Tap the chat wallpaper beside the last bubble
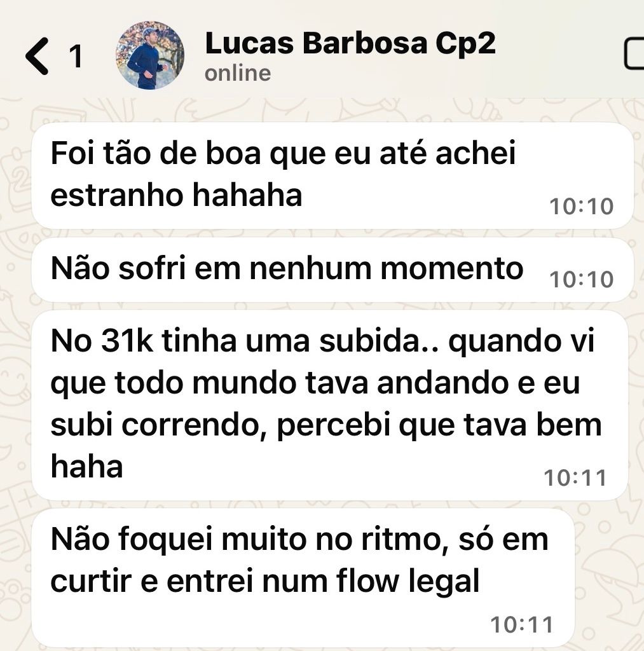Screen dimensions: 644x651 tap(608, 581)
